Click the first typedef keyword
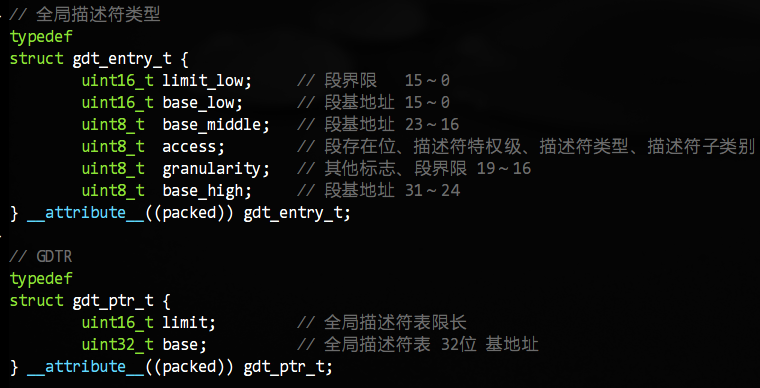The height and width of the screenshot is (388, 760). click(x=41, y=37)
